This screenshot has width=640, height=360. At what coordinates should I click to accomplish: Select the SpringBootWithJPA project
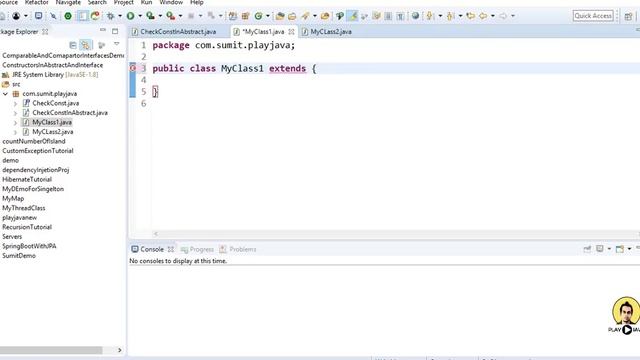click(29, 246)
